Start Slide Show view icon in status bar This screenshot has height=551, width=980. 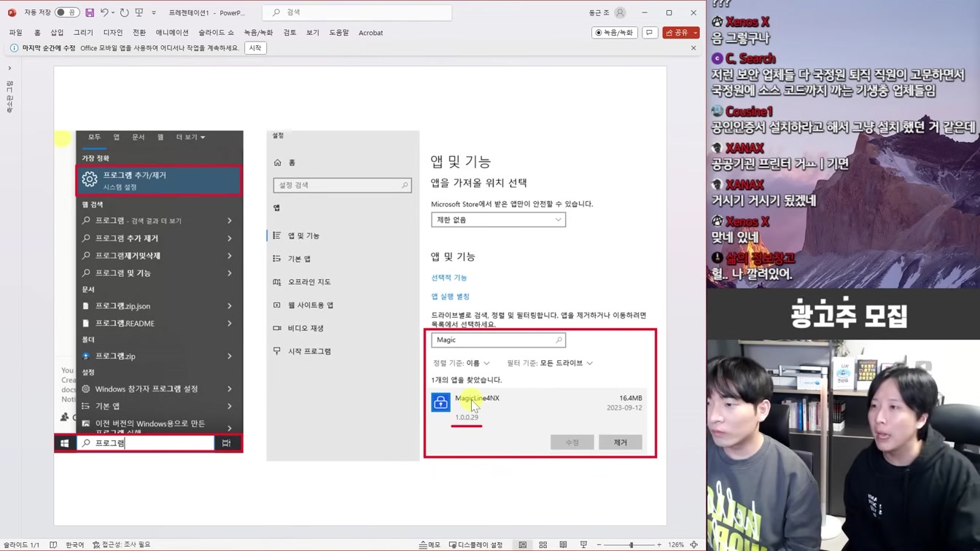pos(583,544)
